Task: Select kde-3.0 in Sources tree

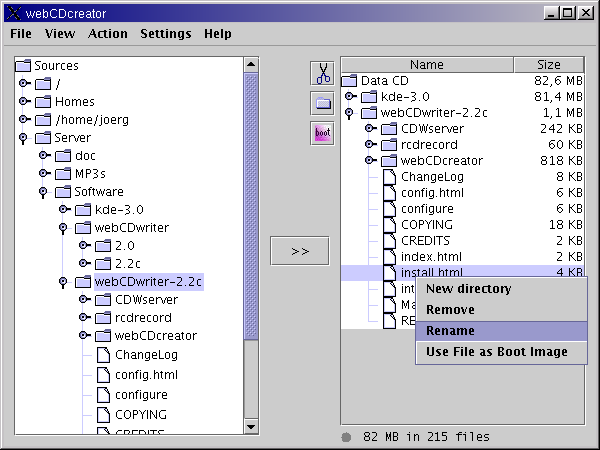Action: (x=119, y=210)
